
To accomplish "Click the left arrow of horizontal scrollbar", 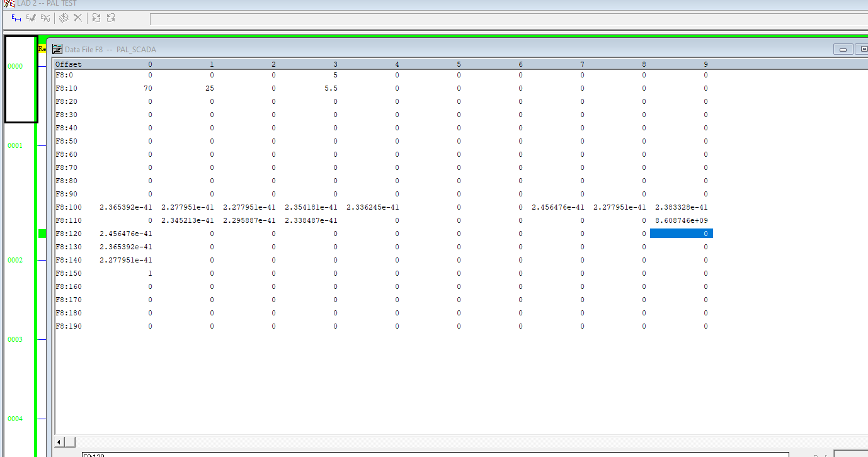I will tap(59, 441).
